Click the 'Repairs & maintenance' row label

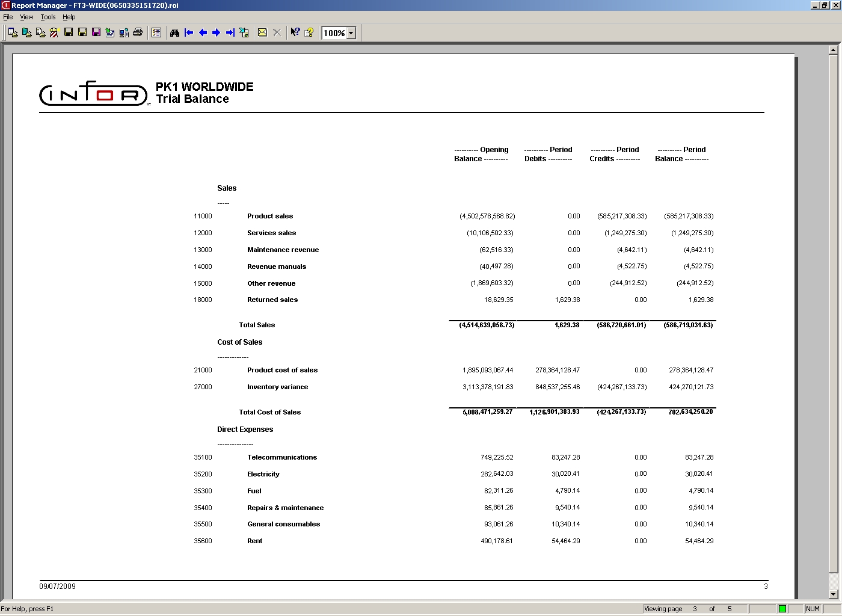(285, 508)
